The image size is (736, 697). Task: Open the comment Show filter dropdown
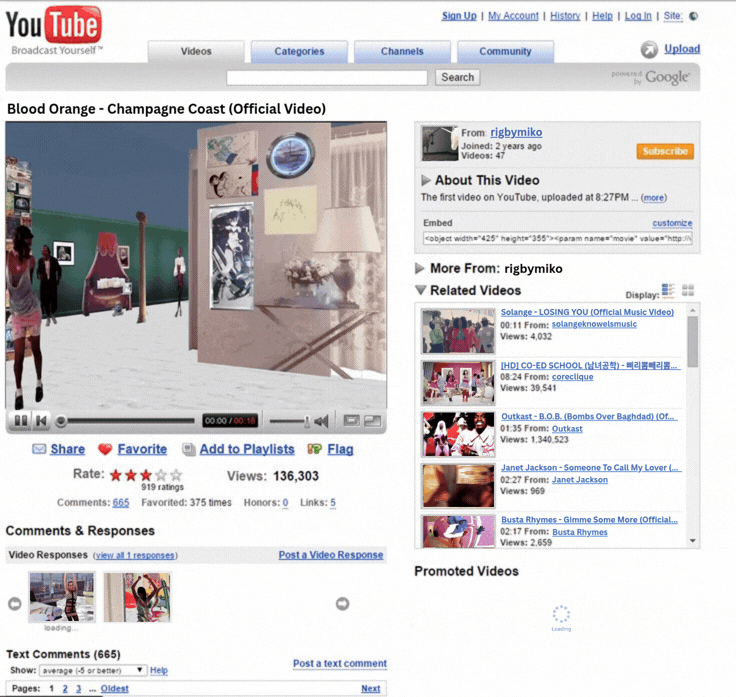[93, 670]
